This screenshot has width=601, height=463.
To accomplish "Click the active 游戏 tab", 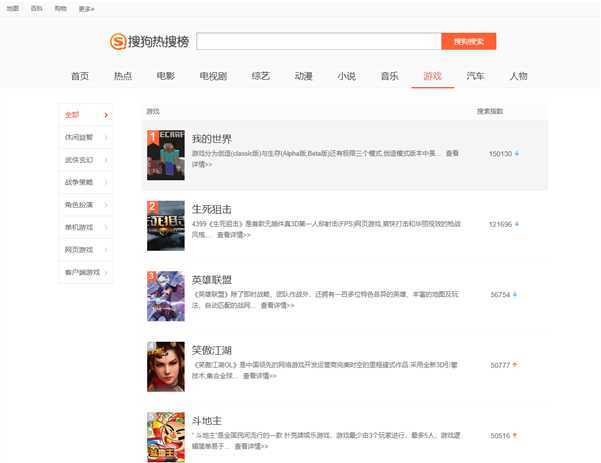I will pos(432,76).
